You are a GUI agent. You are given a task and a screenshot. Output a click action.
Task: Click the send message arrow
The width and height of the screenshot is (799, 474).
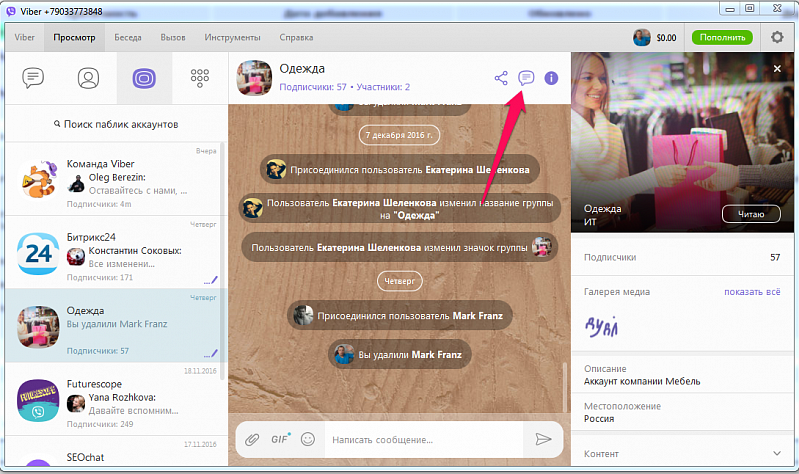(543, 439)
